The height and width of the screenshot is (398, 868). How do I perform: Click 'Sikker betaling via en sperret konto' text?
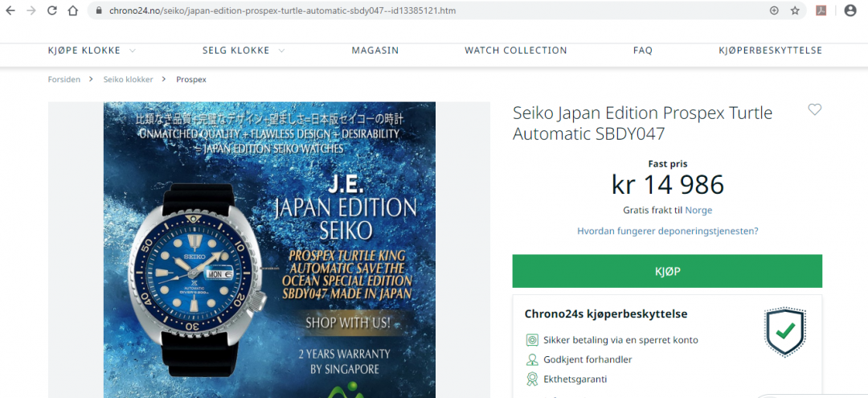tap(620, 340)
